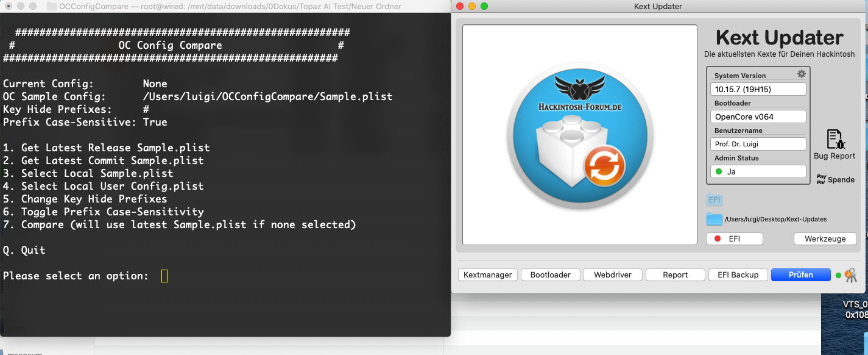The image size is (868, 355).
Task: Click terminal line '1. Get Latest Release Sample.plist'
Action: [106, 148]
